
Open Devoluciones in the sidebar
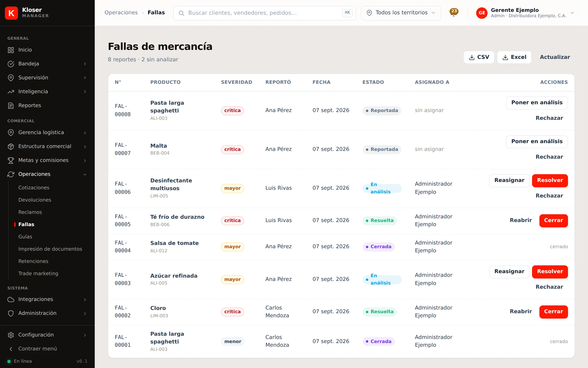coord(35,200)
